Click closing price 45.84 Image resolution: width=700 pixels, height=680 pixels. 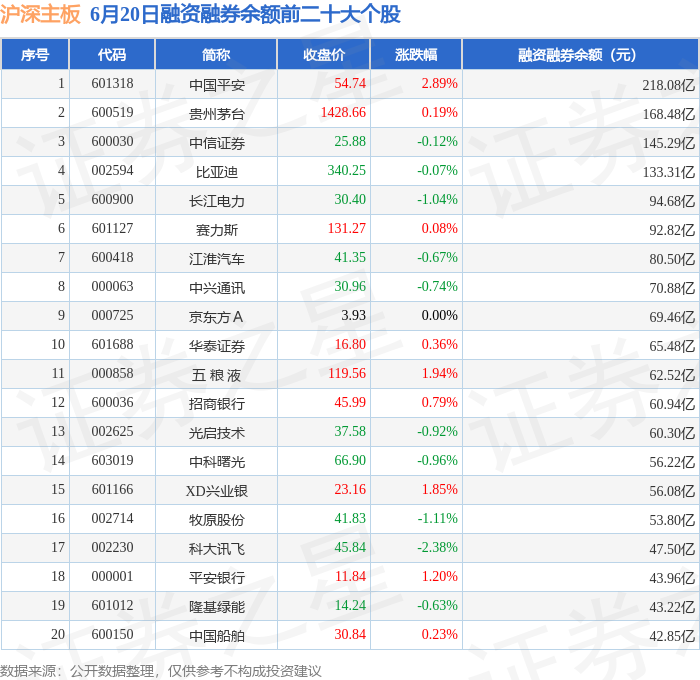coord(350,548)
